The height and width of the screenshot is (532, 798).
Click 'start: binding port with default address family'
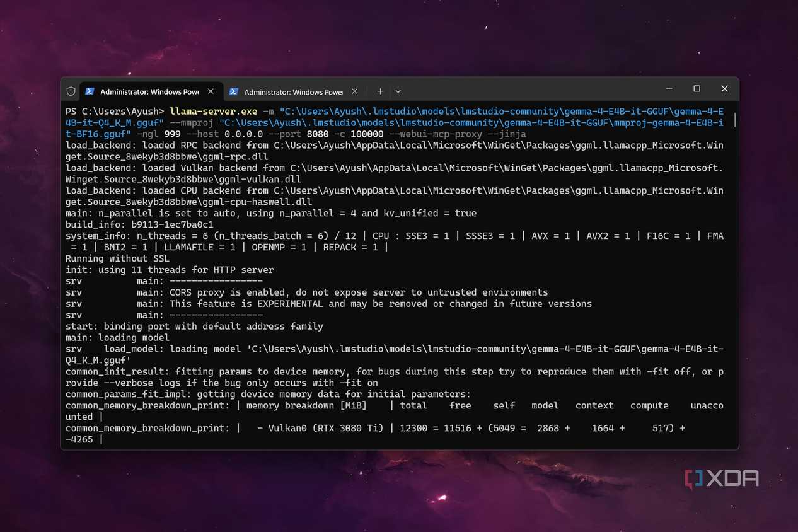[194, 327]
